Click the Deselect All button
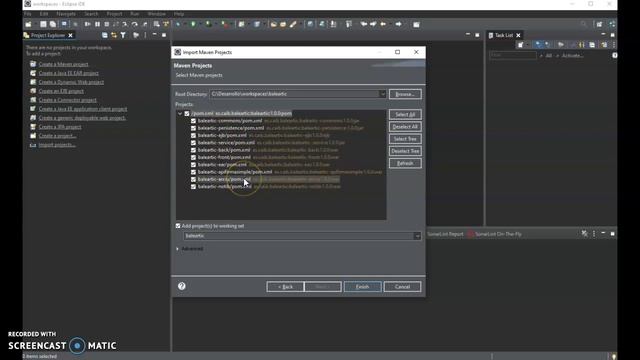Screen dimensions: 640x360 click(x=405, y=127)
